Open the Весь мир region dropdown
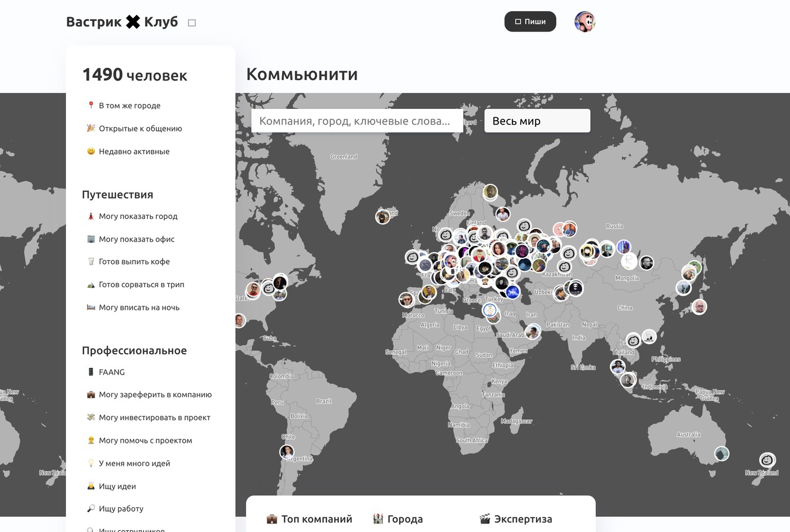The height and width of the screenshot is (532, 790). (x=537, y=121)
